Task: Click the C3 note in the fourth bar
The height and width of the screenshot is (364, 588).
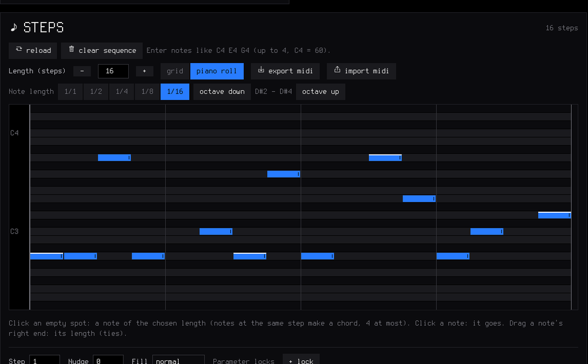Action: coord(487,231)
